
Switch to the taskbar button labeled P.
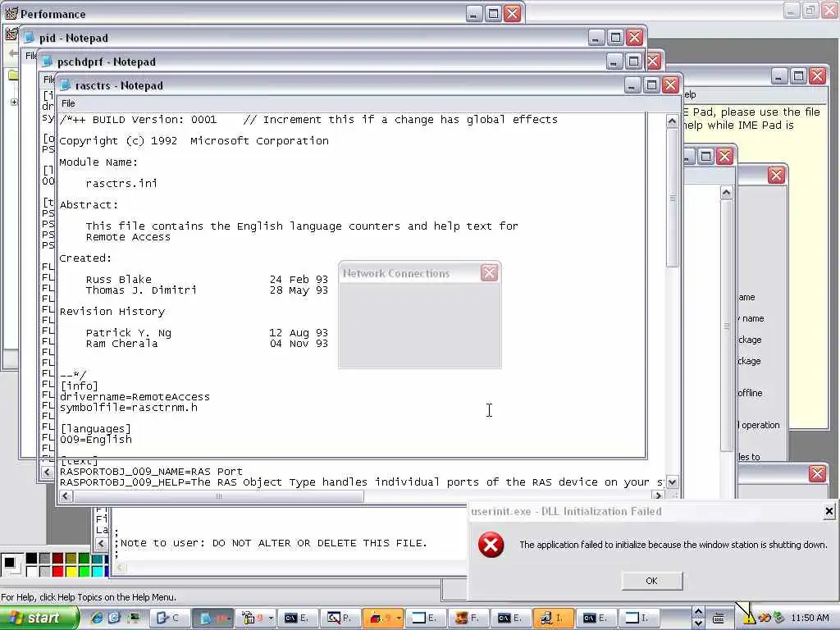click(x=339, y=618)
